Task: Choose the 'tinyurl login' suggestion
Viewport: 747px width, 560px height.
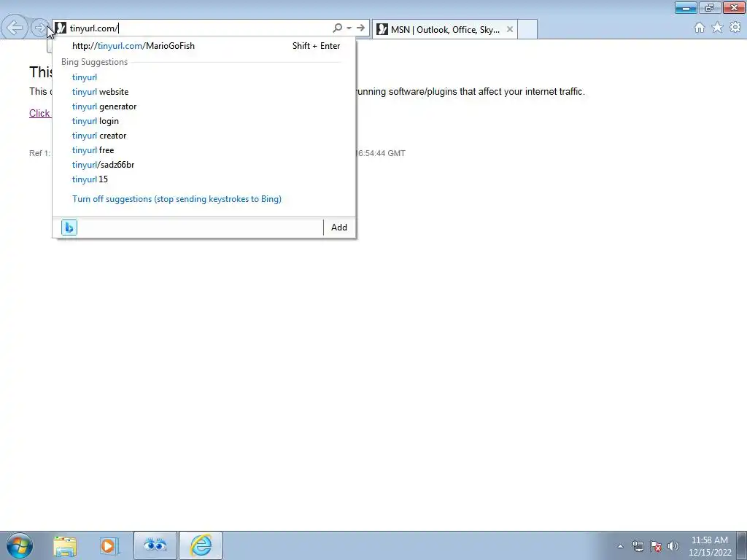Action: (x=204, y=121)
